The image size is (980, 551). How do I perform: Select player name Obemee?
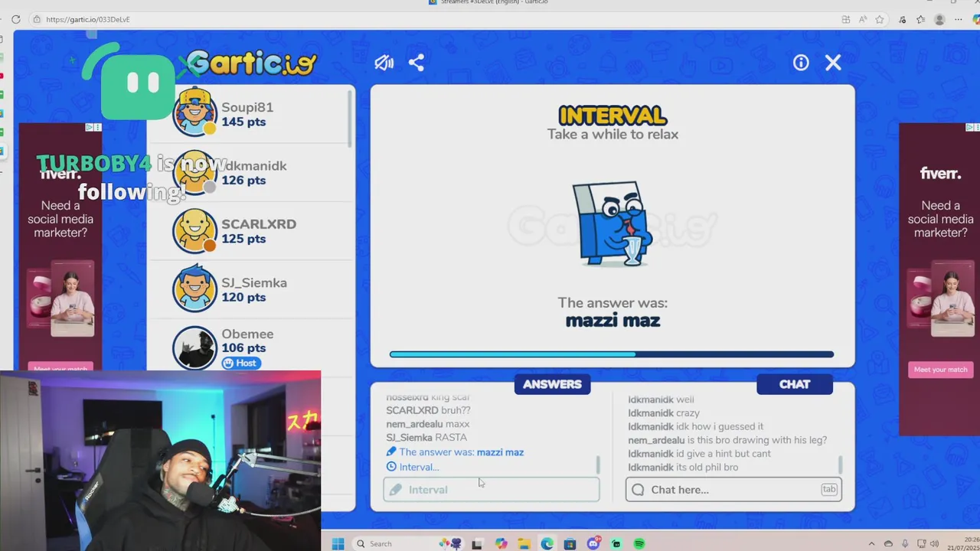tap(247, 334)
